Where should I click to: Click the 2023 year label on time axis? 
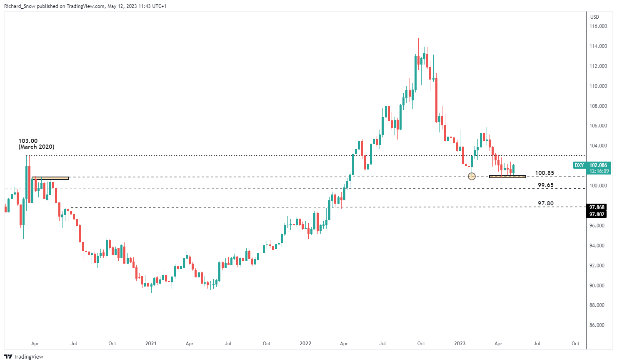click(460, 344)
